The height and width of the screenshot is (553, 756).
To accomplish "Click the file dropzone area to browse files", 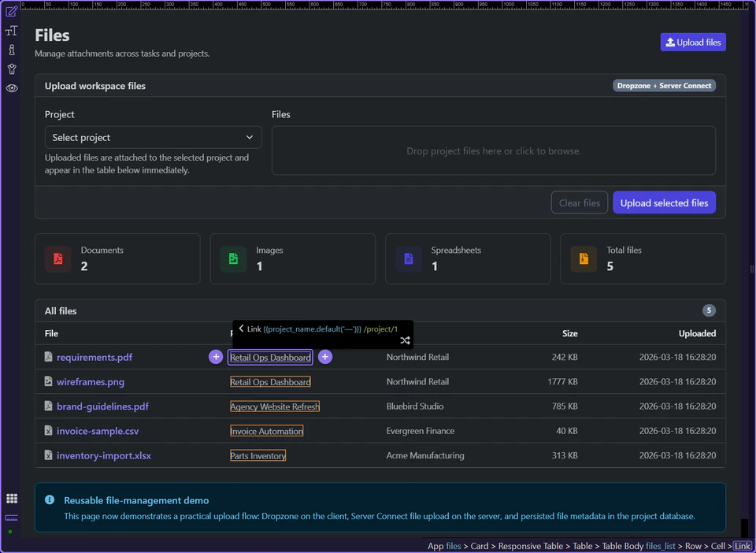I will click(x=494, y=150).
